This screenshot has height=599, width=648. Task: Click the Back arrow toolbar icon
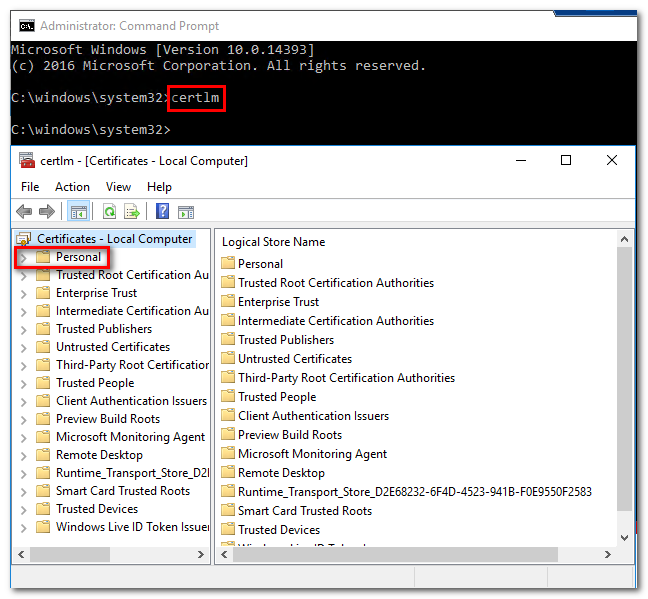(x=24, y=212)
